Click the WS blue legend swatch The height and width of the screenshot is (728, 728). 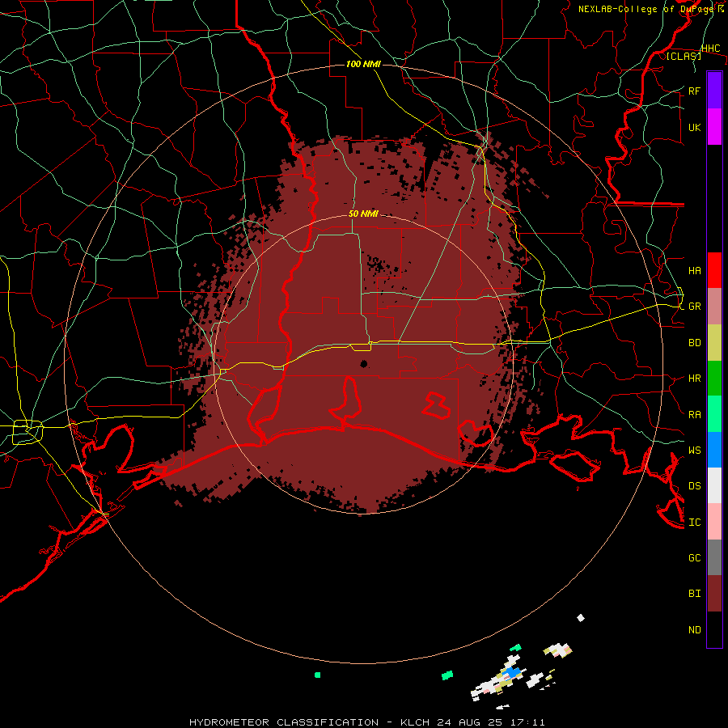click(x=714, y=450)
